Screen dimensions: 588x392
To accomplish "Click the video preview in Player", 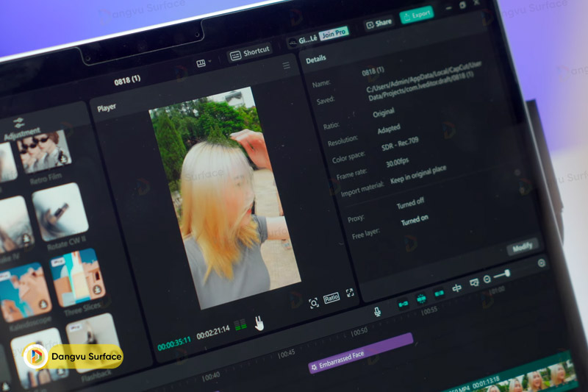I will coord(225,198).
